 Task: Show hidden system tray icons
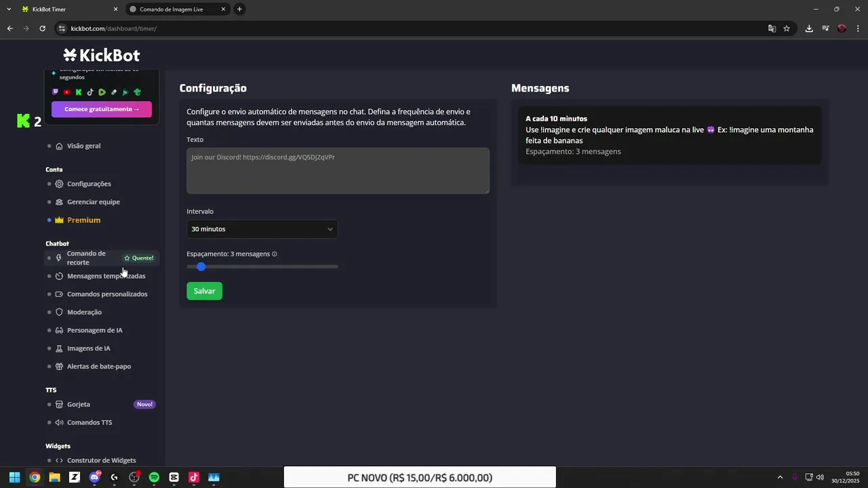click(780, 477)
